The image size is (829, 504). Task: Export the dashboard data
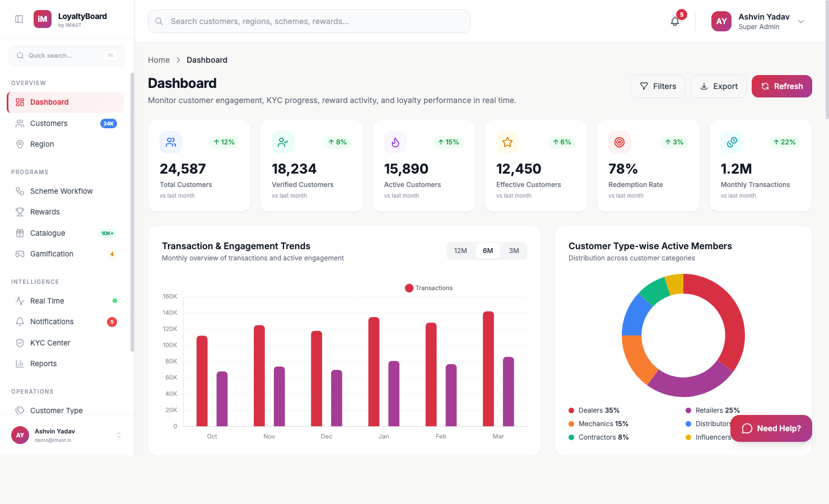[x=718, y=86]
